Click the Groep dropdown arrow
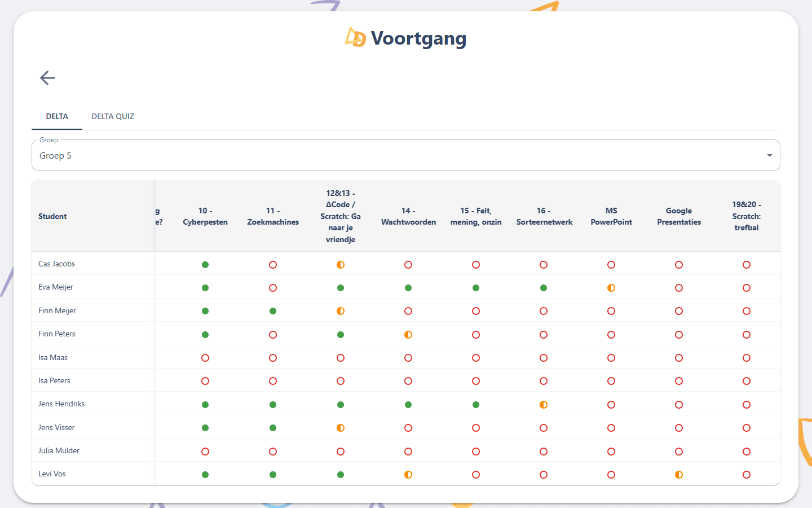This screenshot has width=812, height=508. (x=769, y=155)
